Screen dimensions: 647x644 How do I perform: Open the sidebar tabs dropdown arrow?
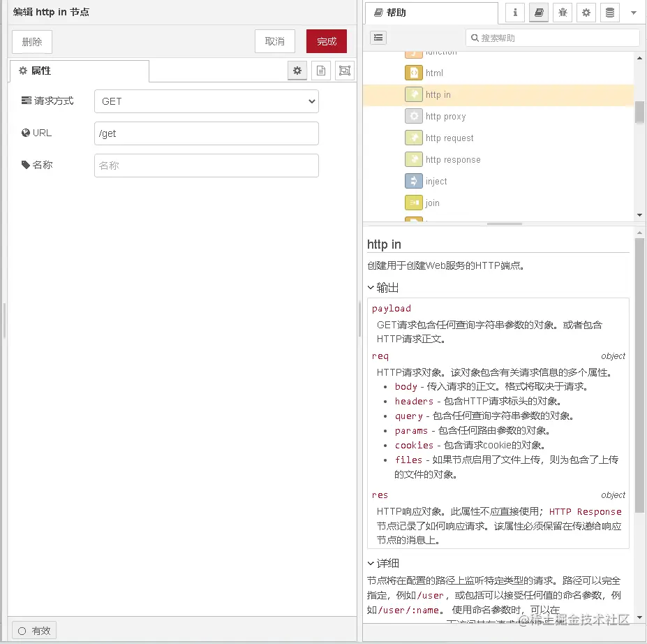[634, 13]
